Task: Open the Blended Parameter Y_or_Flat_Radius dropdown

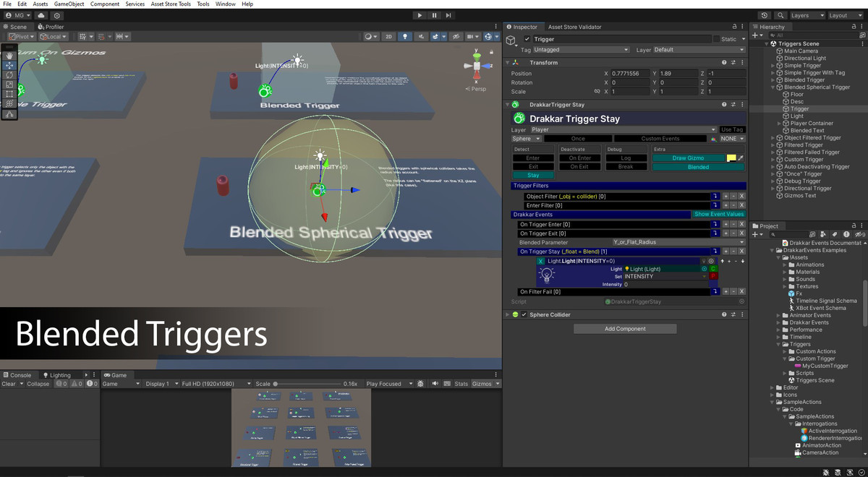Action: (x=678, y=242)
